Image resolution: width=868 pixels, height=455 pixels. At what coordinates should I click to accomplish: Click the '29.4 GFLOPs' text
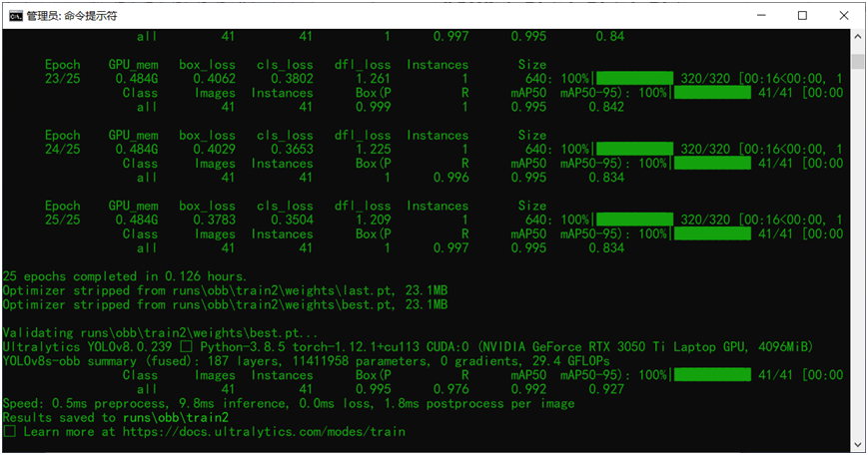tap(571, 361)
